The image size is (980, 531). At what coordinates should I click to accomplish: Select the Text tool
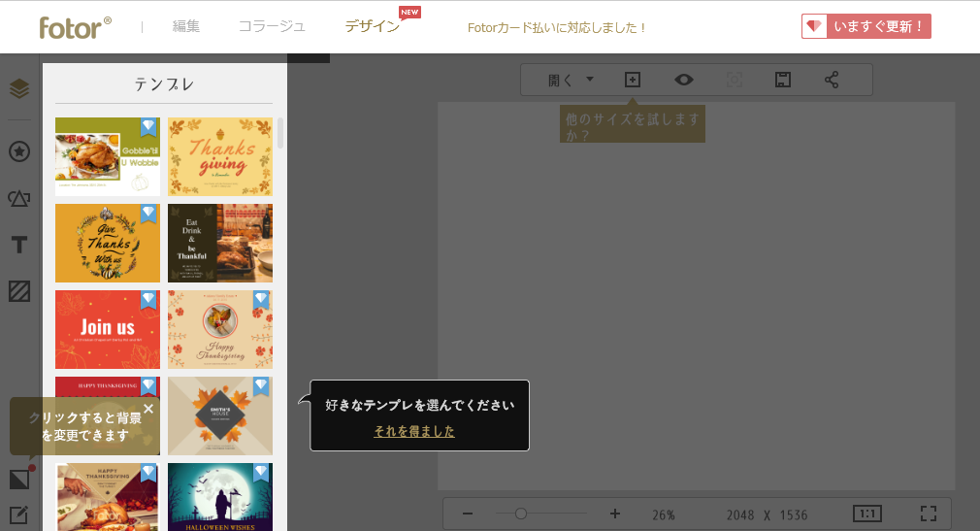coord(19,245)
